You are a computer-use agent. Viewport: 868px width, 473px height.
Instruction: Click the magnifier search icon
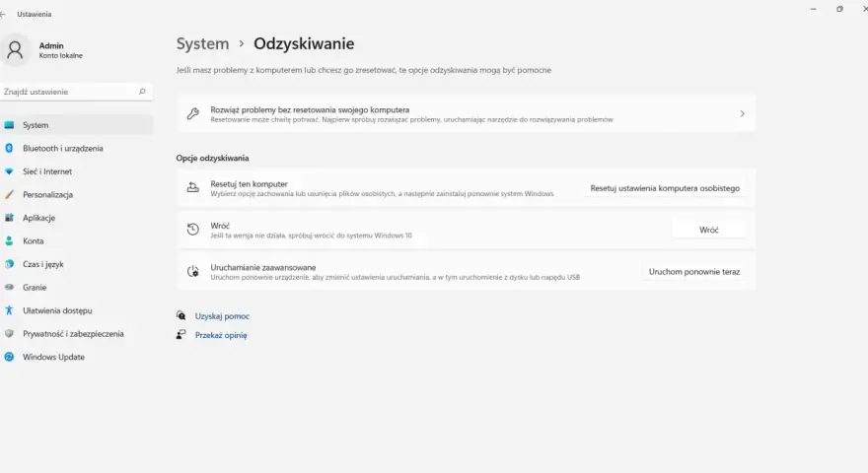click(x=142, y=92)
